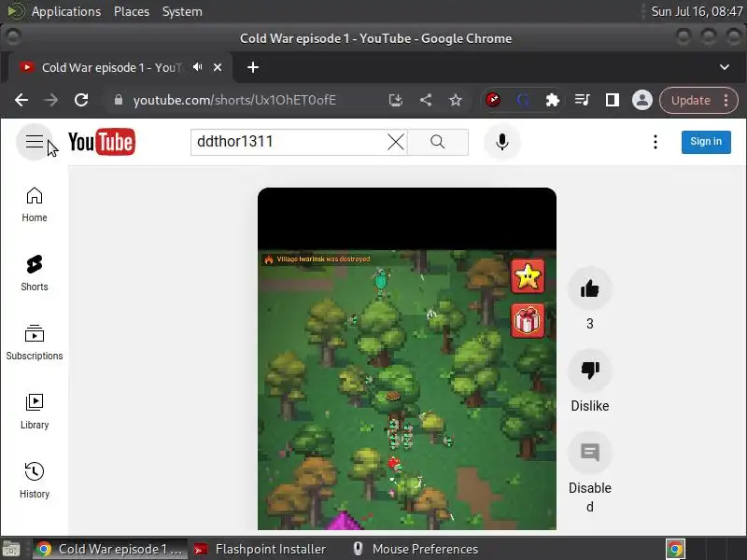The width and height of the screenshot is (747, 560).
Task: Click the blue circular extension icon
Action: coord(523,100)
